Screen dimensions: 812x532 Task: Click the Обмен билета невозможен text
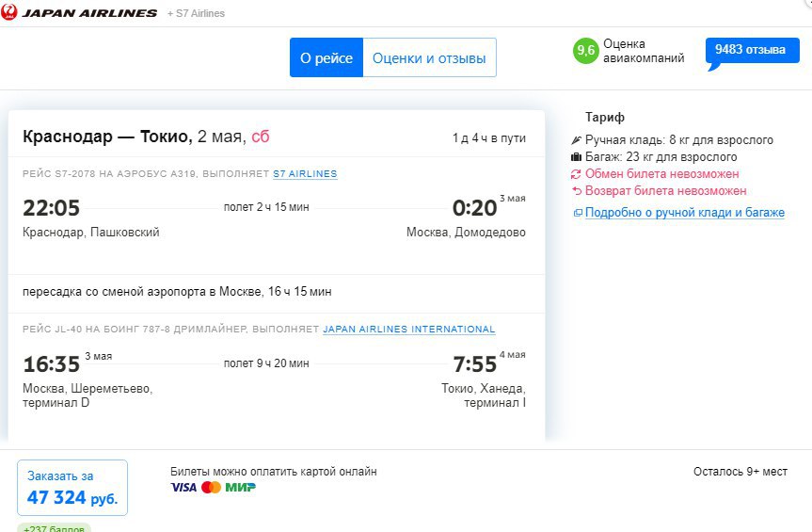coord(661,174)
